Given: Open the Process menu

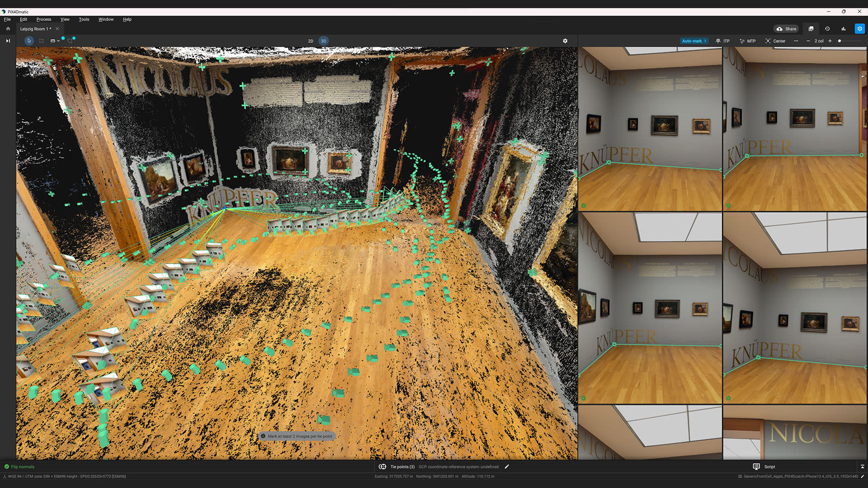Looking at the screenshot, I should pyautogui.click(x=43, y=19).
